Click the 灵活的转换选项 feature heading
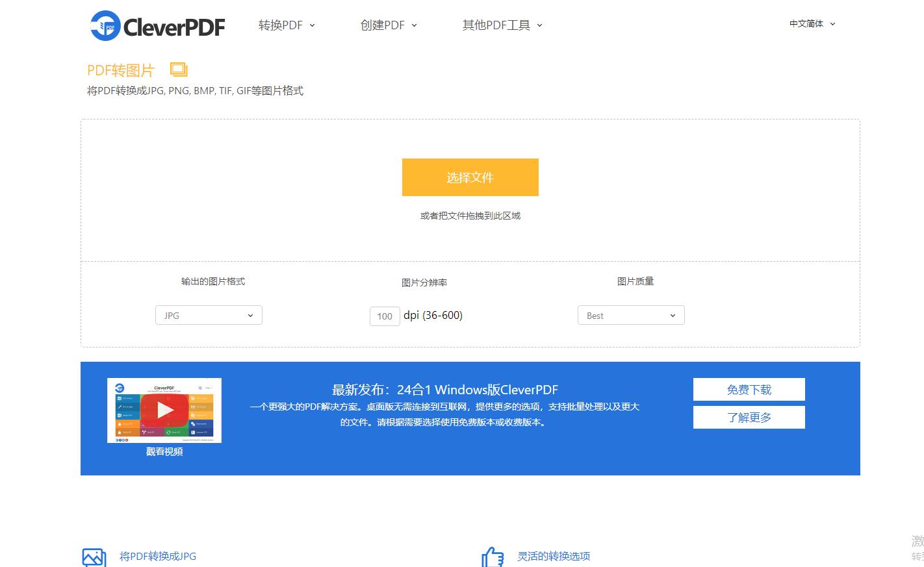 [553, 557]
